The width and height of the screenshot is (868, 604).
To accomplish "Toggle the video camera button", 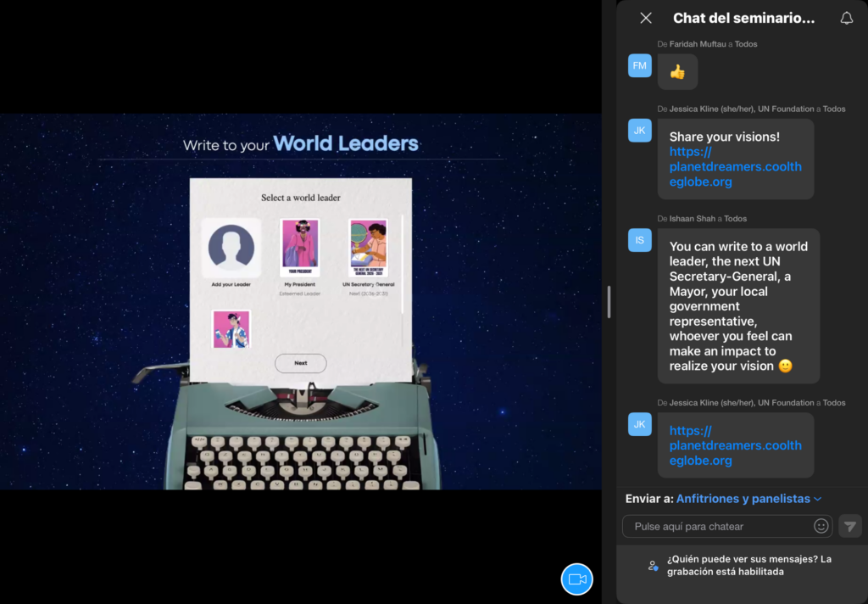I will coord(577,579).
